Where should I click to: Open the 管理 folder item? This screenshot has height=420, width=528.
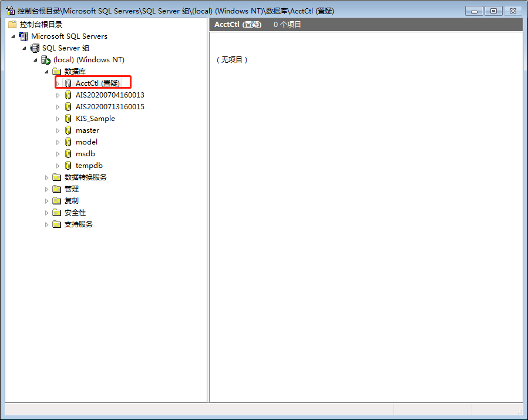71,189
